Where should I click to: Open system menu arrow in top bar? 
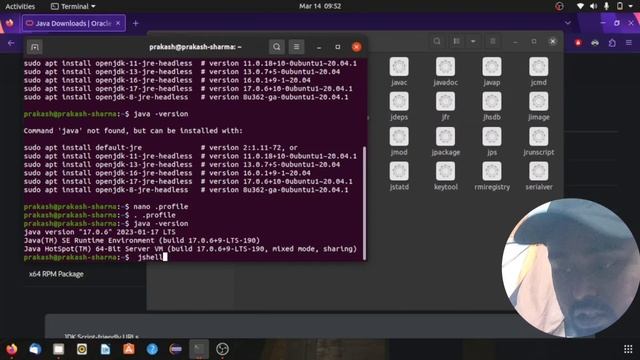(x=631, y=6)
